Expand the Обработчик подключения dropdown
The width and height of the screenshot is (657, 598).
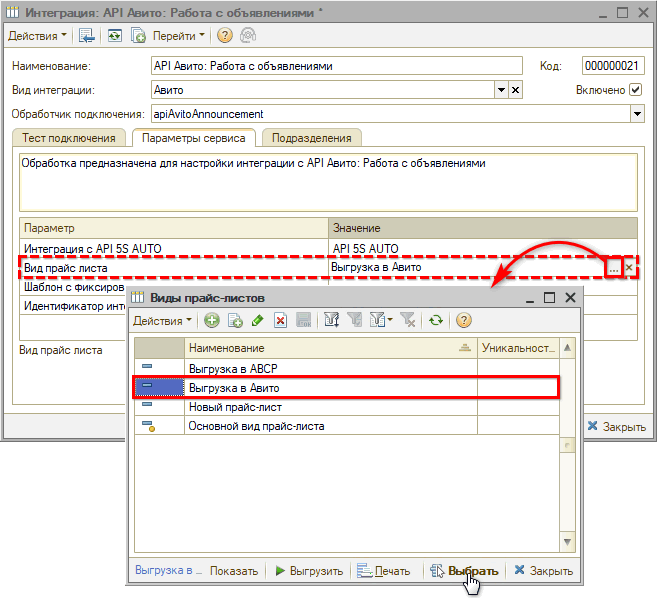[x=637, y=114]
